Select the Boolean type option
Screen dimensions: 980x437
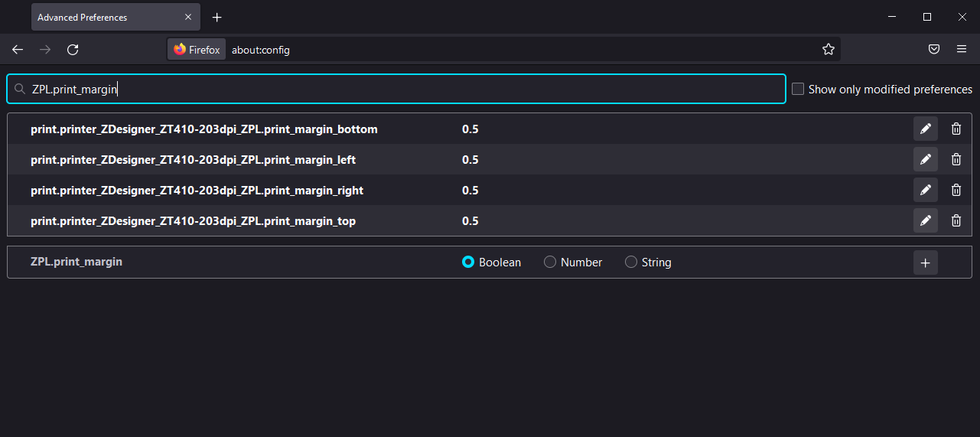pos(468,262)
